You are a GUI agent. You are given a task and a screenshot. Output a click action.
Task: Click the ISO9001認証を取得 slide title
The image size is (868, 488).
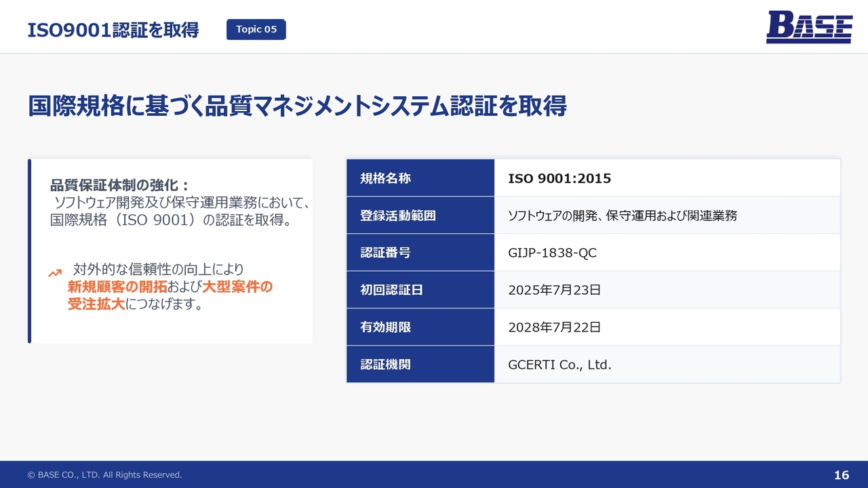113,30
